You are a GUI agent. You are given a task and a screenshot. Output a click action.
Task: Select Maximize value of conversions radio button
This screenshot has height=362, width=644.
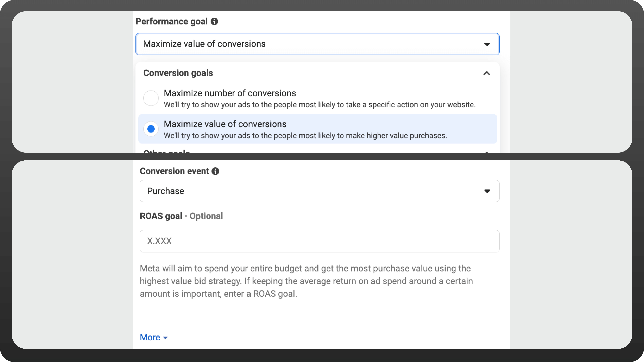point(151,129)
